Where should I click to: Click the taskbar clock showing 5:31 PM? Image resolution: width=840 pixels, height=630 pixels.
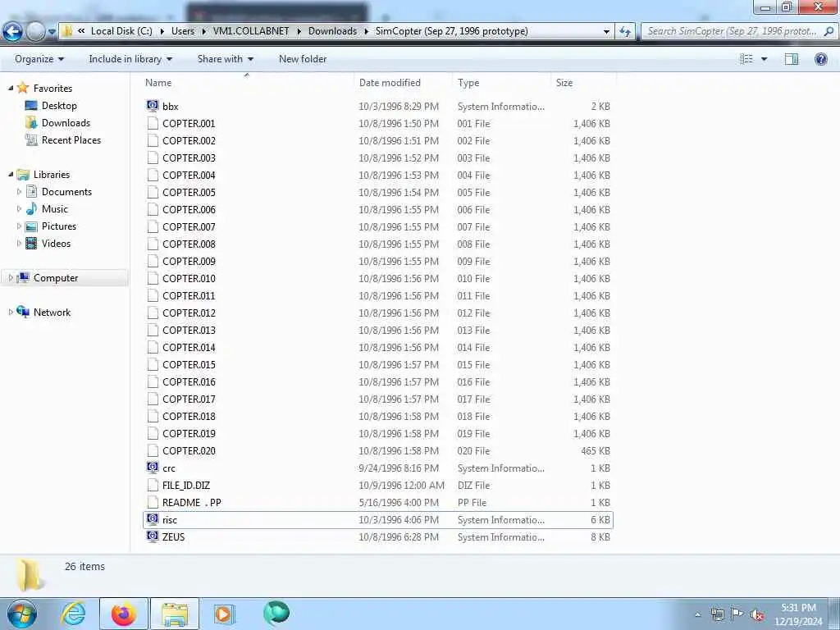[x=797, y=614]
